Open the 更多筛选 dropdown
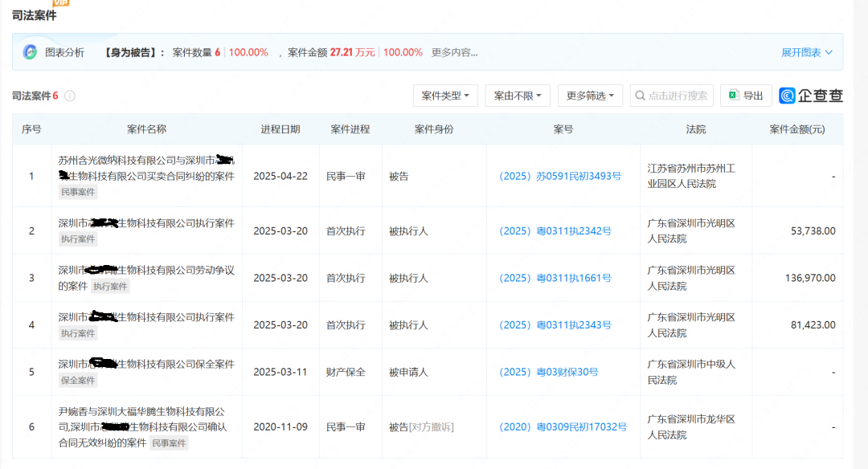Screen dimensions: 868x469 (x=590, y=96)
